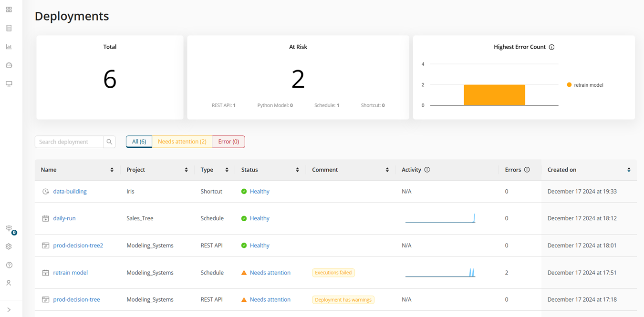Select the All (6) filter tab
644x317 pixels.
click(139, 142)
